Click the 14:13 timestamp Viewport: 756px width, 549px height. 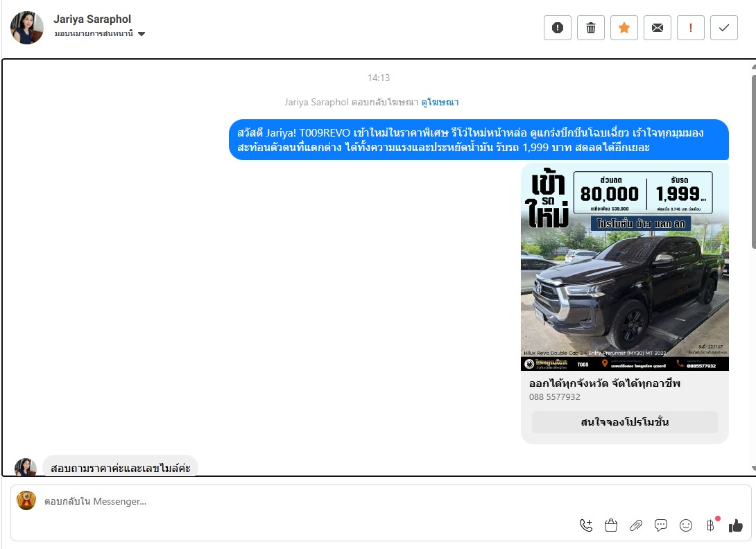click(379, 78)
